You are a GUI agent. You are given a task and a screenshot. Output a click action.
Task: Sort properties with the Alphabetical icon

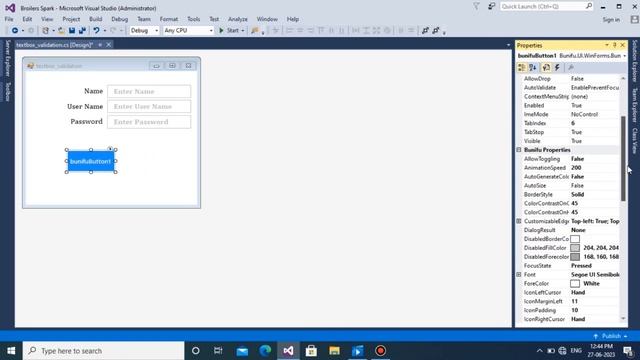click(x=533, y=68)
